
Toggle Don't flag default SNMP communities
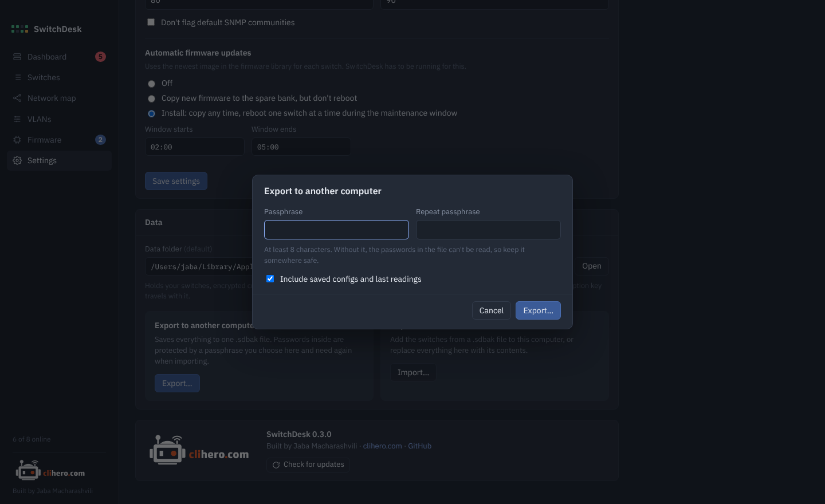(151, 22)
